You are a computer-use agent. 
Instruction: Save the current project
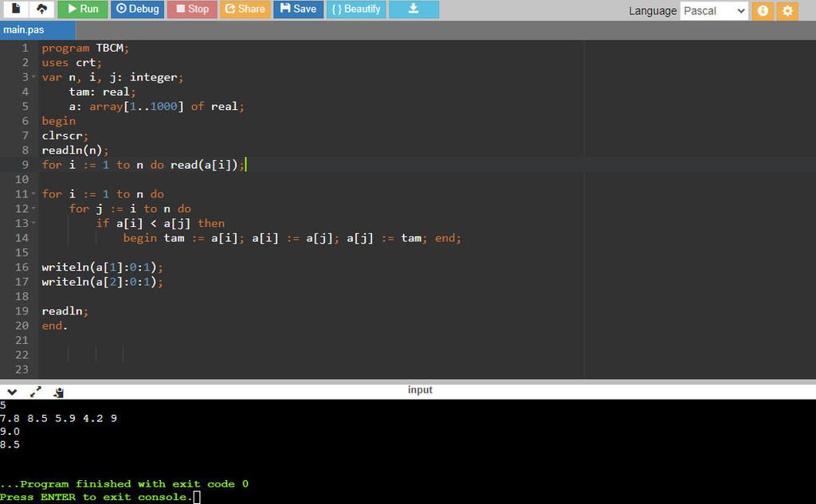(x=298, y=9)
